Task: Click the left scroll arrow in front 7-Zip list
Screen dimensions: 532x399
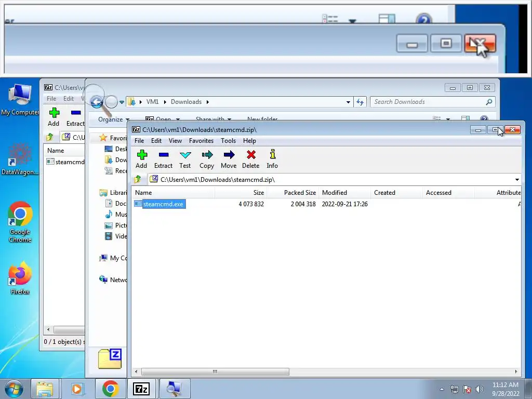Action: pyautogui.click(x=136, y=371)
